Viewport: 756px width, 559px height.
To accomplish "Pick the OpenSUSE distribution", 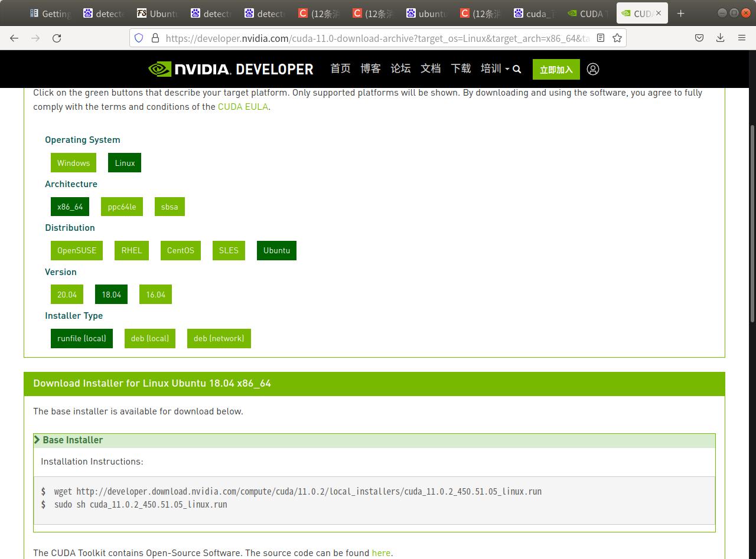I will coord(77,250).
